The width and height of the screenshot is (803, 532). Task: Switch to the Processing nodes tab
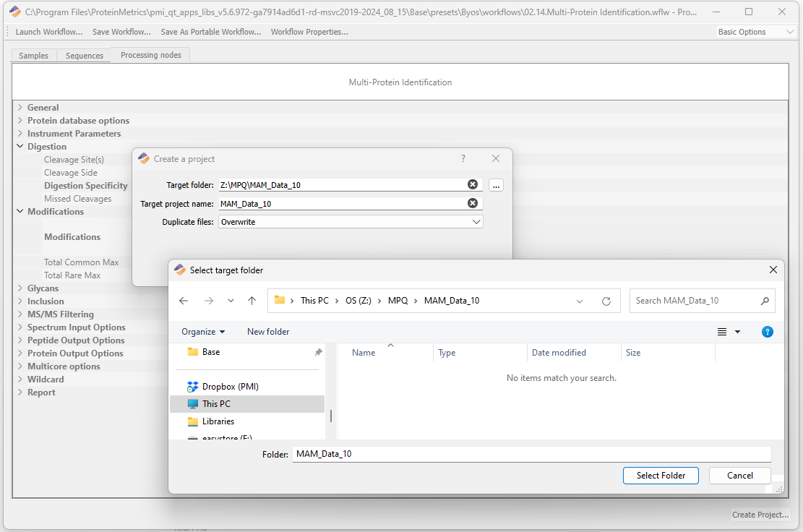pos(150,55)
